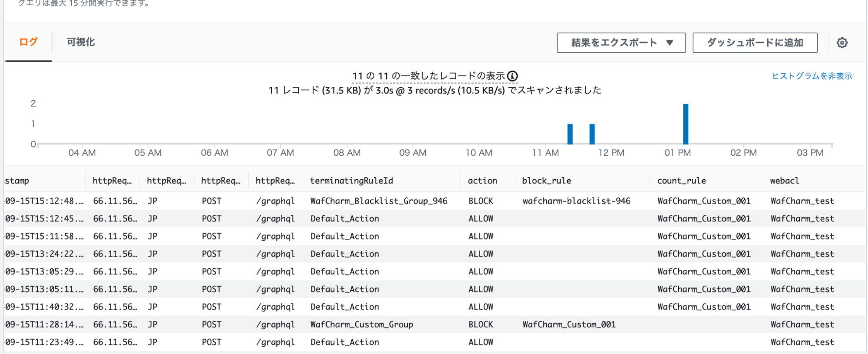The height and width of the screenshot is (354, 868).
Task: Click the stamp column header
Action: click(17, 181)
